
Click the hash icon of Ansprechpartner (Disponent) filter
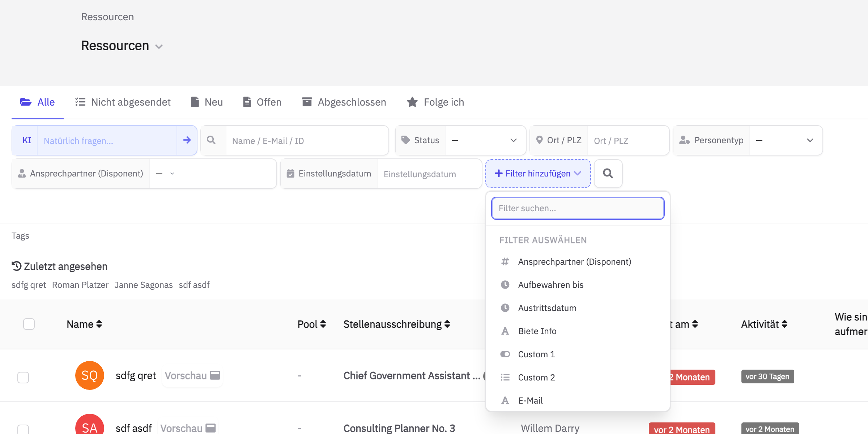pos(505,261)
